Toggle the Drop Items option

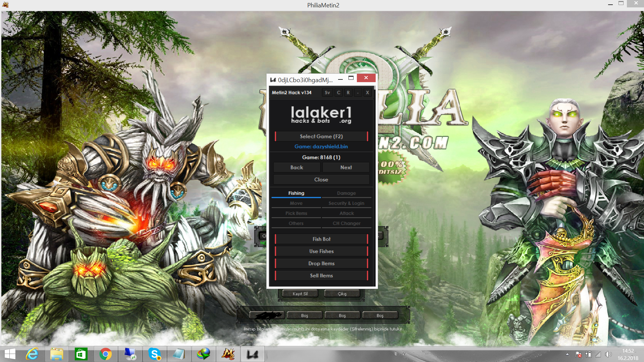321,263
